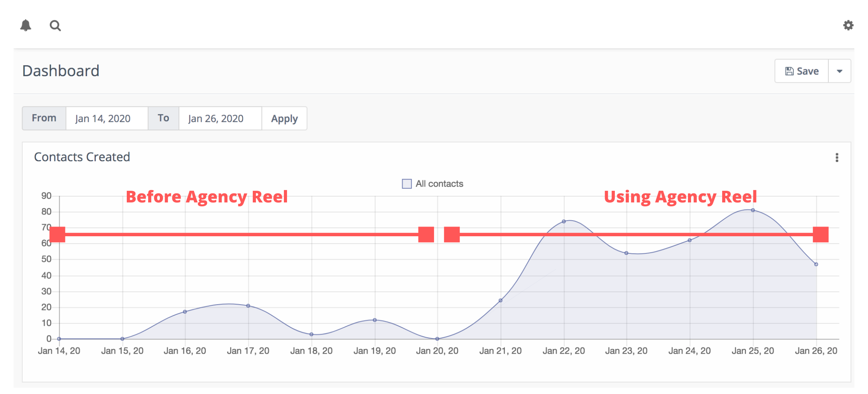Click the 50 y-axis label
The height and width of the screenshot is (394, 868).
tap(46, 259)
